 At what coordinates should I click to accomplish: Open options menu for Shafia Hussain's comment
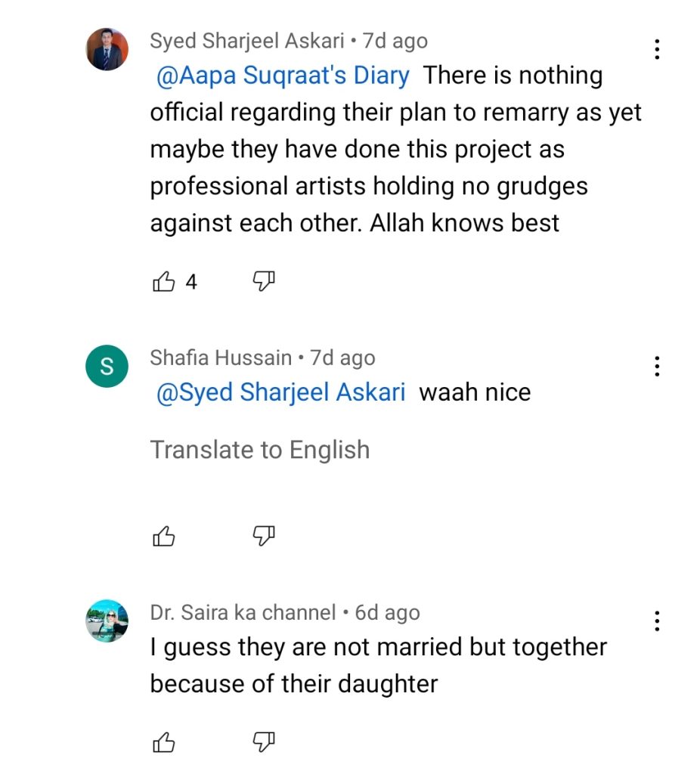[x=657, y=367]
